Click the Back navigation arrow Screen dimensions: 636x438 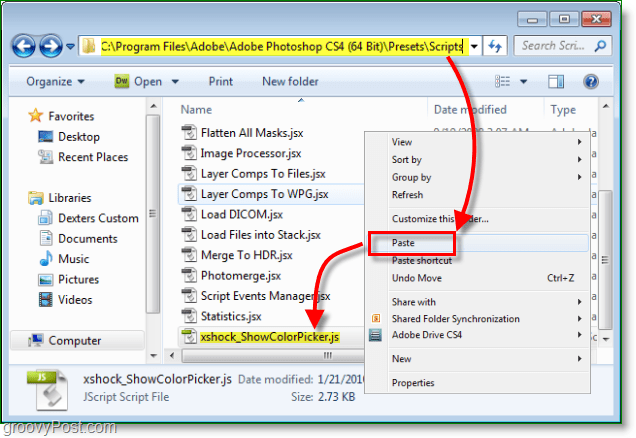click(24, 46)
